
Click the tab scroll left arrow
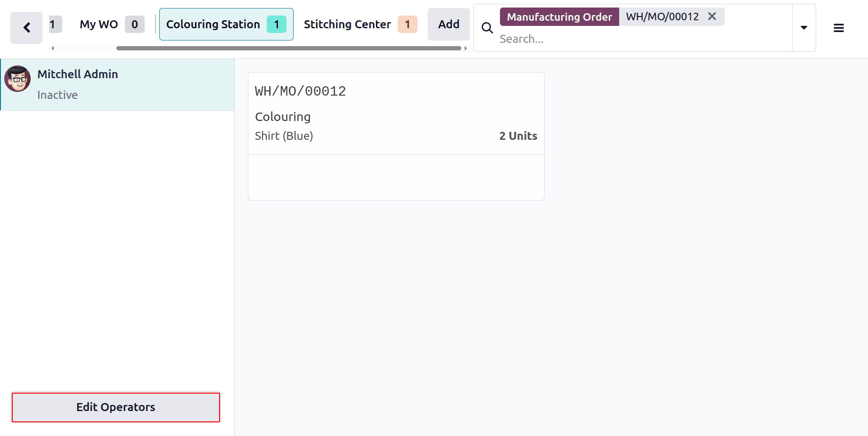pyautogui.click(x=53, y=48)
